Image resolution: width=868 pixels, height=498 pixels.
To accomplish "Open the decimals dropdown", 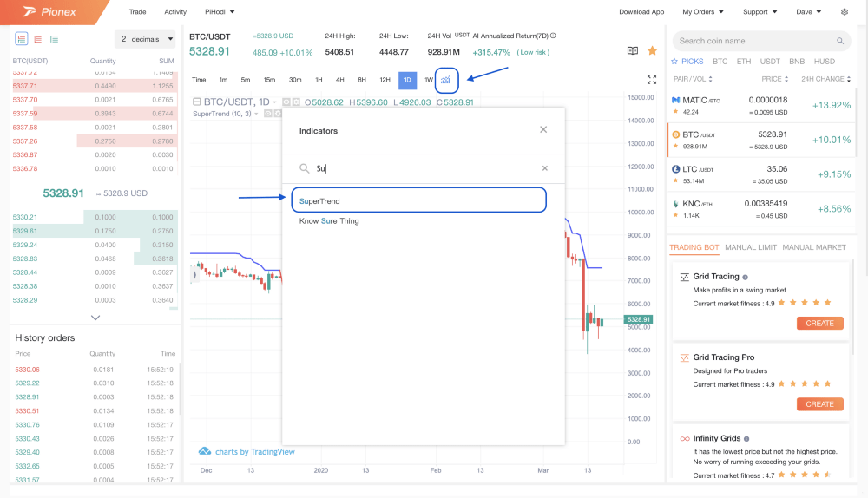I will (146, 39).
